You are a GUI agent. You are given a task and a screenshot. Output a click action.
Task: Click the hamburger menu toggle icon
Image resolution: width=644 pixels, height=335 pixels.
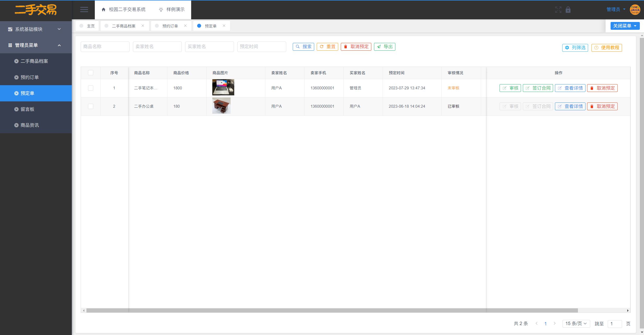[84, 9]
